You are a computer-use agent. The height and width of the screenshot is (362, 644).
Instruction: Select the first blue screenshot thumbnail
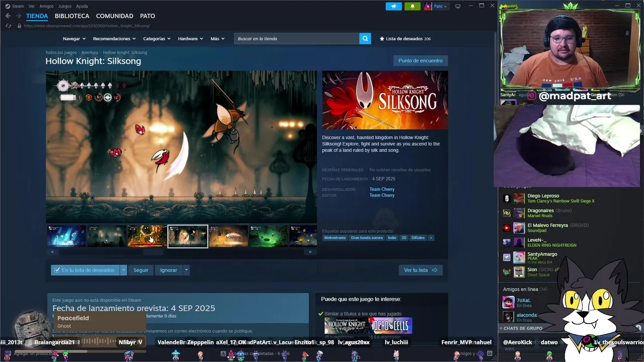(x=66, y=236)
